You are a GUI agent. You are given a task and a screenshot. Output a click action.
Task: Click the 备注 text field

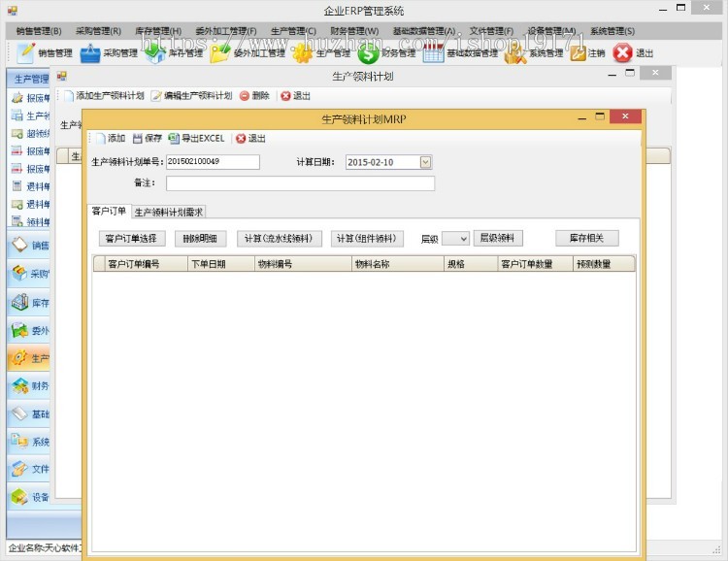click(300, 183)
